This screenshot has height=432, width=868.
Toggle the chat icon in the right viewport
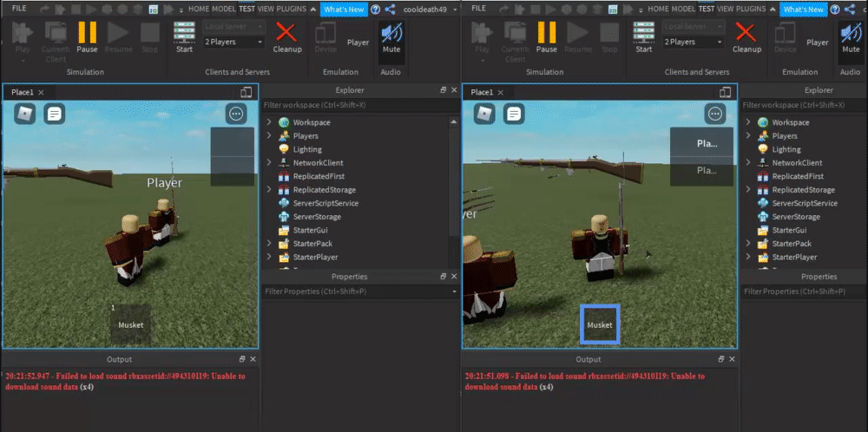(x=514, y=114)
